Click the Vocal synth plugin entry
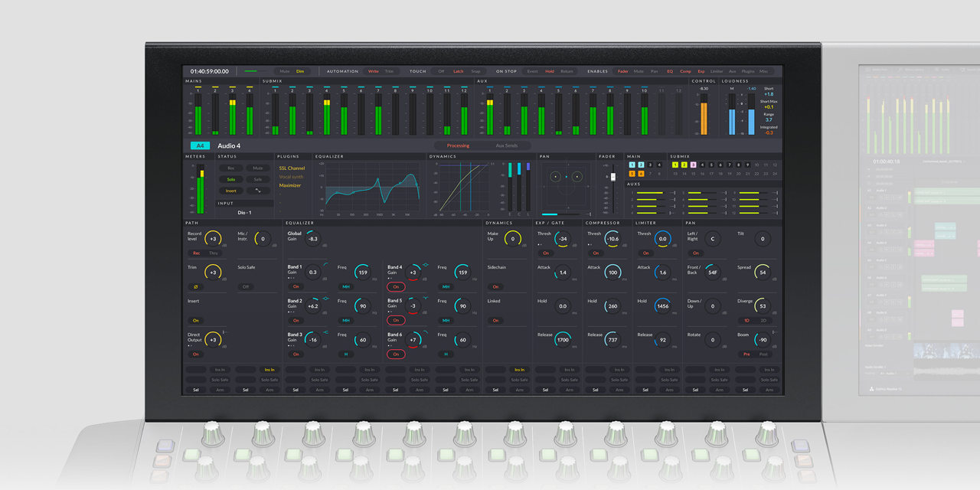Viewport: 980px width, 490px height. point(291,177)
